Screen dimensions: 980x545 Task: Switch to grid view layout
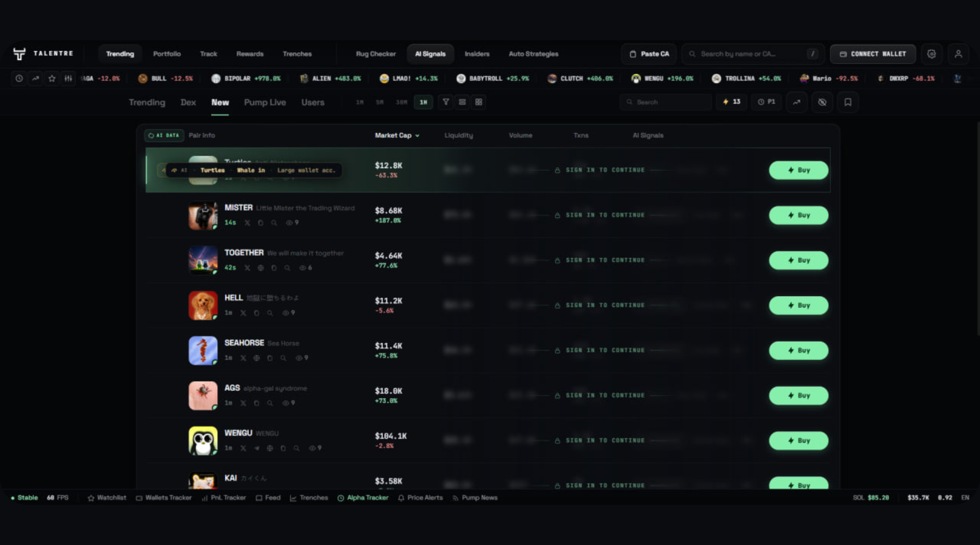(x=479, y=102)
